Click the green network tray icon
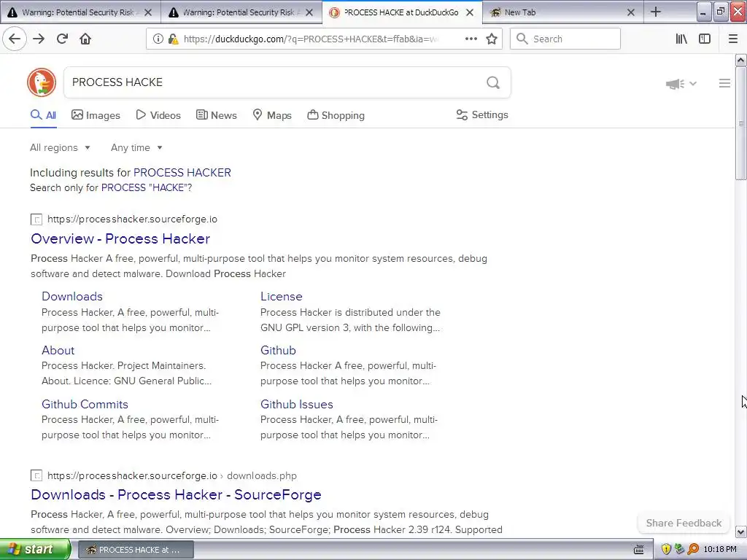Viewport: 747px width, 560px height. pyautogui.click(x=679, y=550)
